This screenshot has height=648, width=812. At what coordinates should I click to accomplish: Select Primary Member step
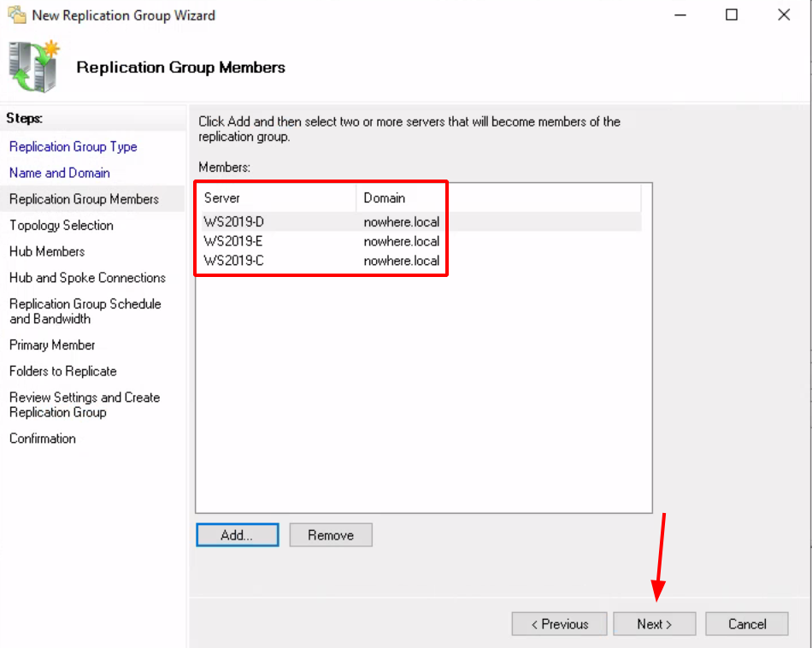[x=52, y=345]
